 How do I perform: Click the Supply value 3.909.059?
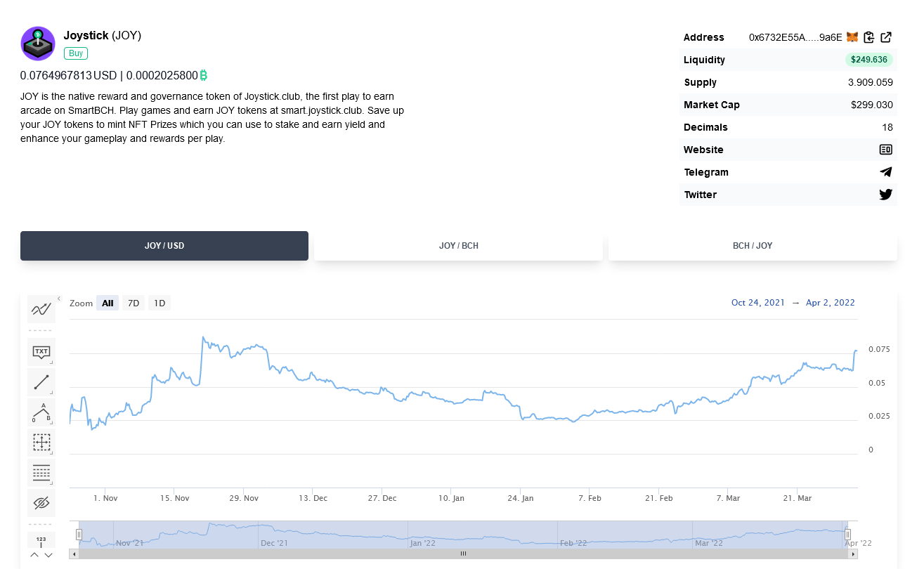click(x=871, y=82)
